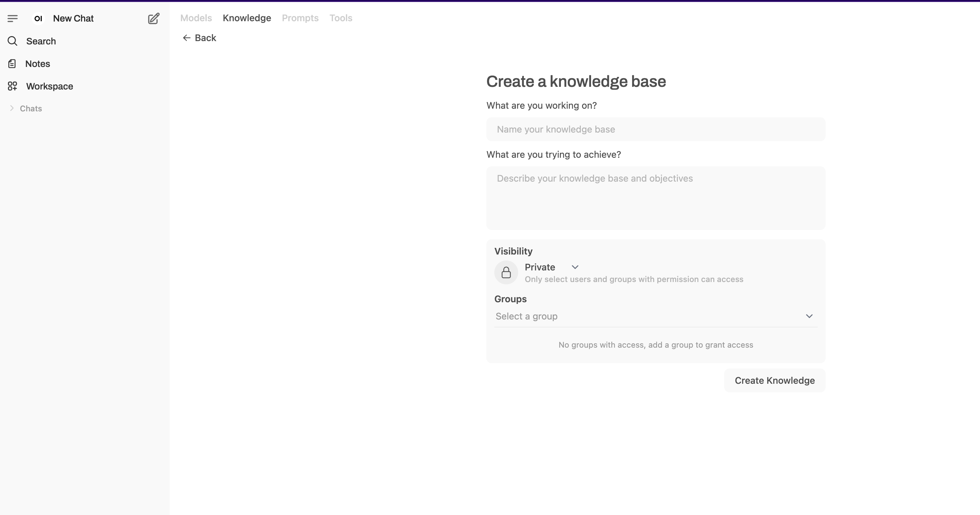Screen dimensions: 980x515
Task: Focus the knowledge base name field
Action: pos(656,130)
